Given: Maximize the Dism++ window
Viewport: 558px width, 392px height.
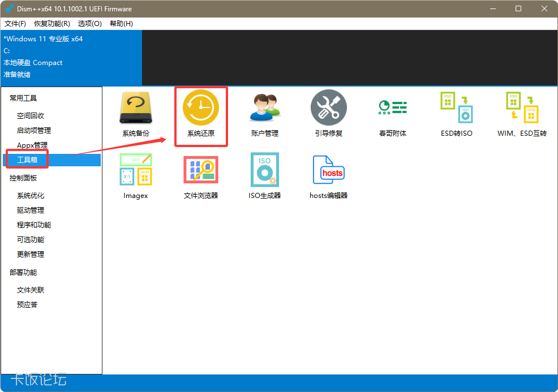Looking at the screenshot, I should coord(518,8).
